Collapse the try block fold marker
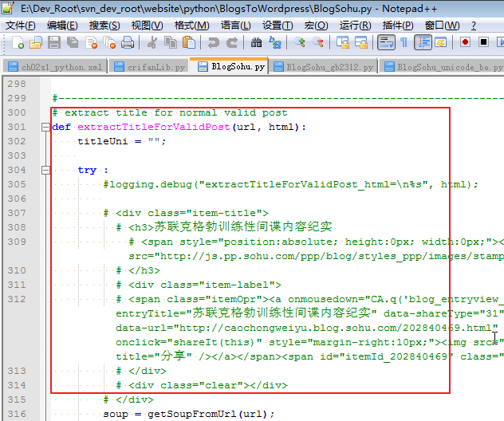 click(45, 171)
